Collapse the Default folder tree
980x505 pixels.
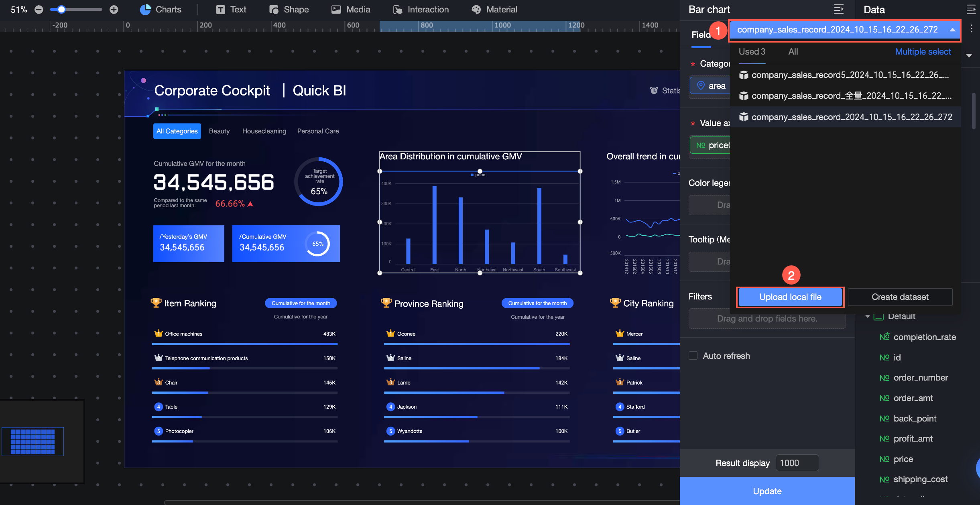pyautogui.click(x=868, y=316)
